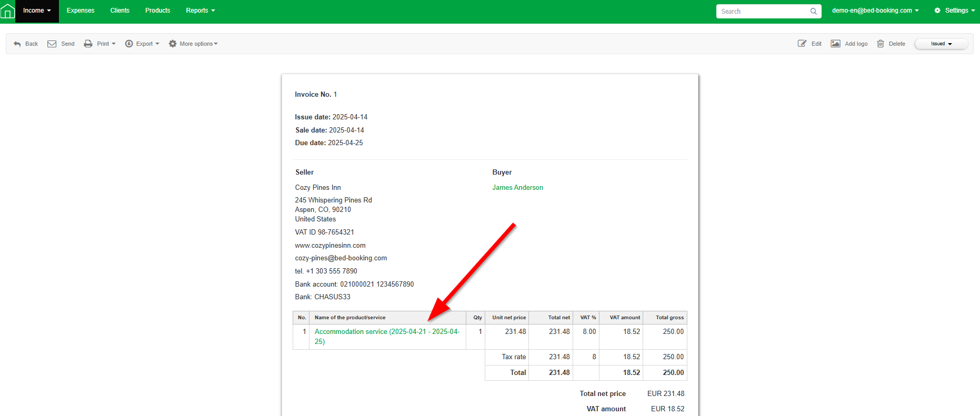
Task: Open buyer James Anderson link
Action: pyautogui.click(x=518, y=187)
